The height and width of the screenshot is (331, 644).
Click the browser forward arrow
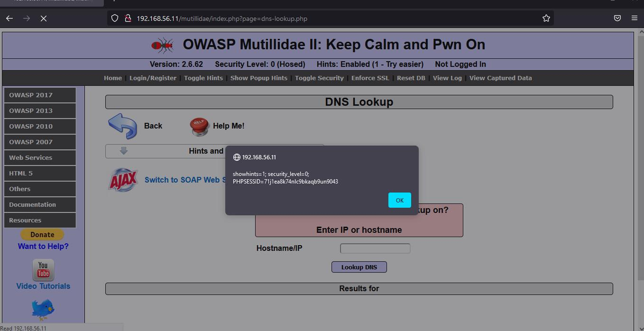(x=26, y=18)
